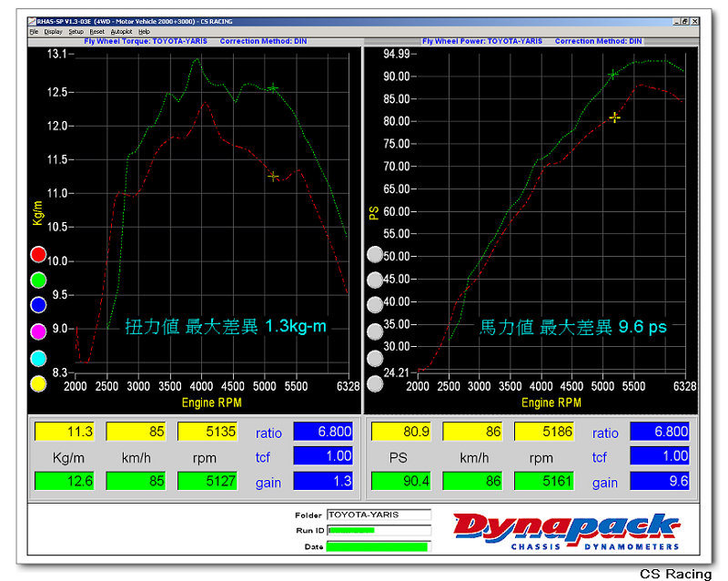Open the Help menu
728x581 pixels.
click(144, 32)
